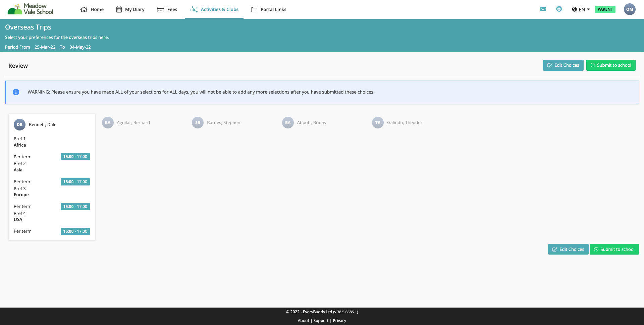Viewport: 644px width, 325px height.
Task: Click the Fees card icon
Action: point(160,9)
